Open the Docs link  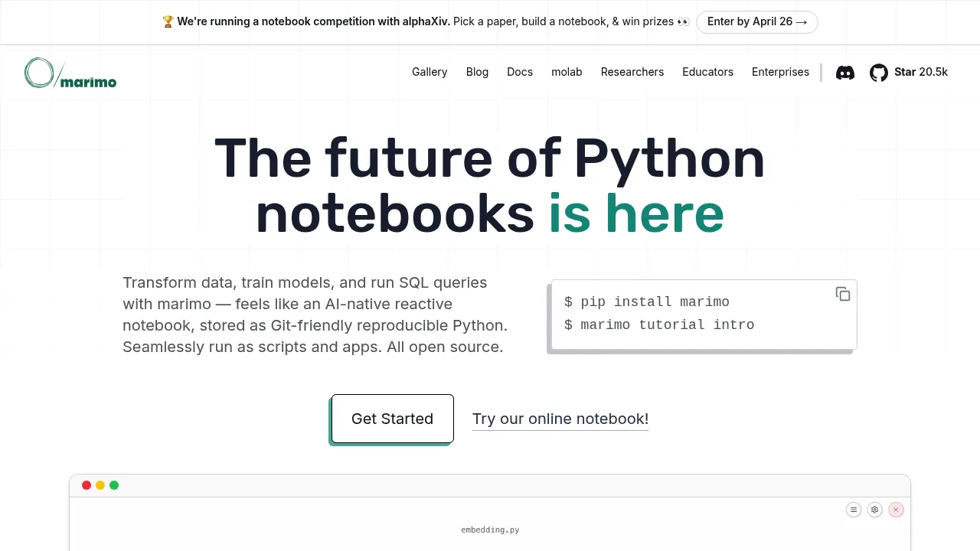(x=520, y=72)
